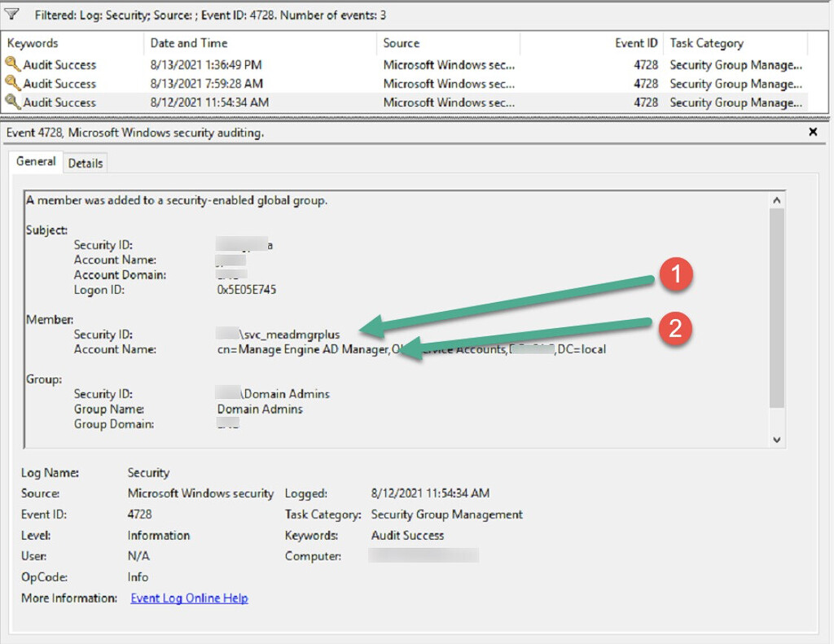Select the highlighted 8/12/2021 11:54:34 AM event
The image size is (834, 644).
pos(244,102)
